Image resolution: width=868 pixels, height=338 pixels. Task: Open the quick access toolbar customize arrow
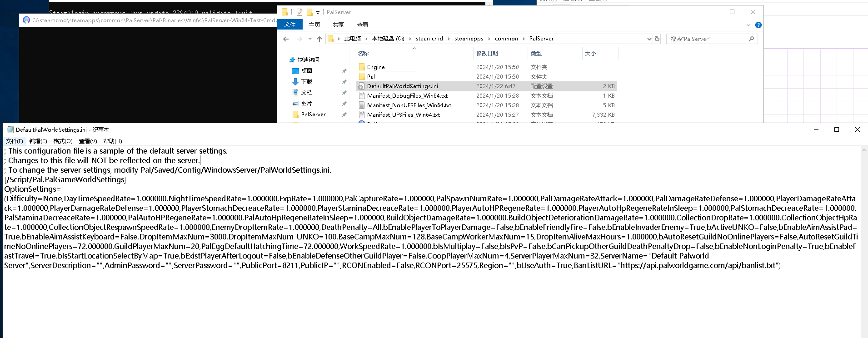pyautogui.click(x=318, y=12)
